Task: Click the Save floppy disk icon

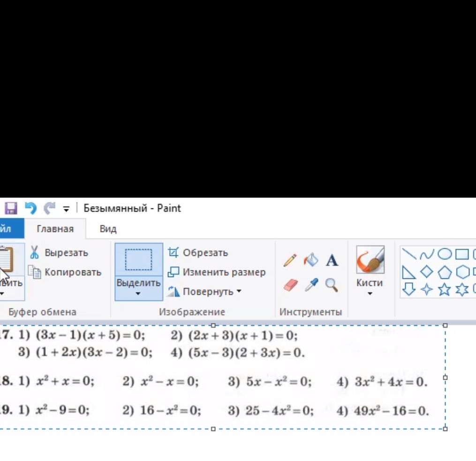Action: click(11, 208)
